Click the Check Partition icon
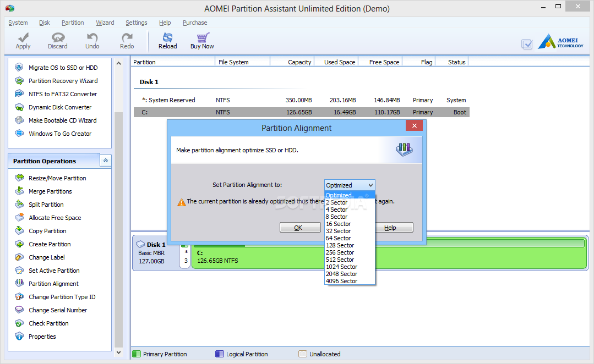The height and width of the screenshot is (364, 594). [19, 323]
